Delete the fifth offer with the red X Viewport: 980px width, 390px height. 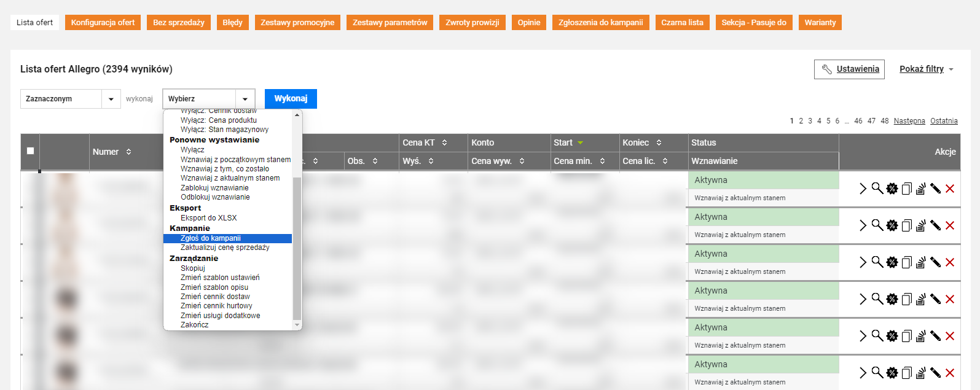[950, 336]
